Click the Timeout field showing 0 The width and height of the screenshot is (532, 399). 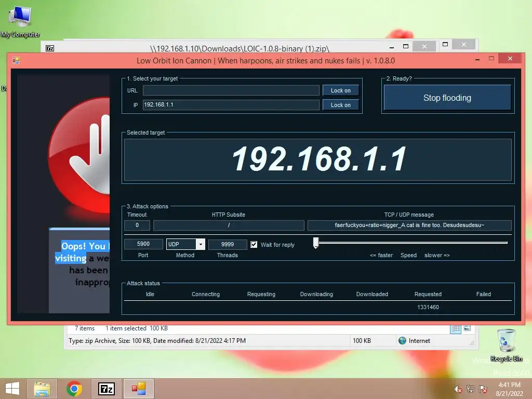point(137,225)
